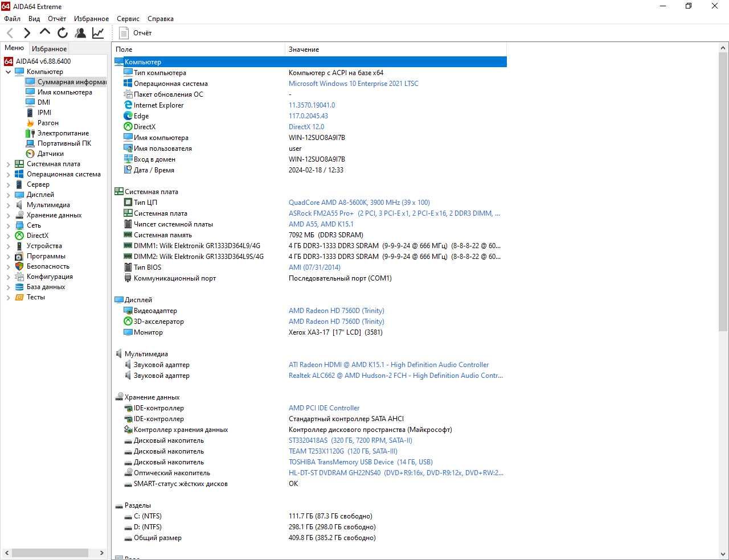The height and width of the screenshot is (560, 729).
Task: Click the Forward arrow toolbar icon
Action: (27, 33)
